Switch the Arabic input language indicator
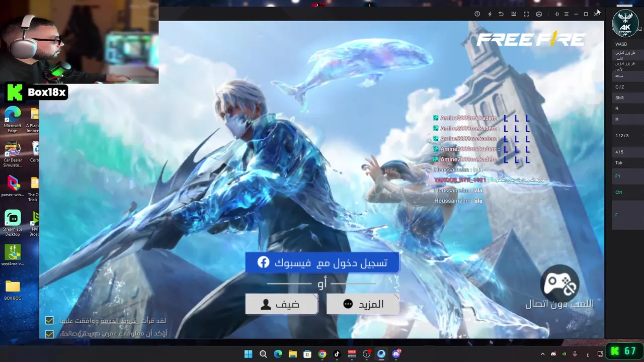The width and height of the screenshot is (644, 362). (x=588, y=354)
